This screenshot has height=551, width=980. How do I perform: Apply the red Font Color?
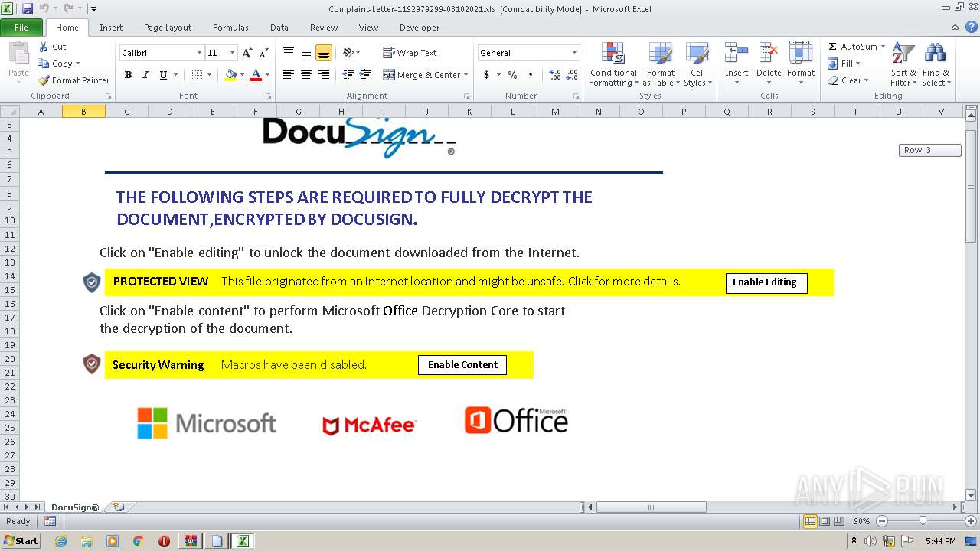click(x=256, y=75)
